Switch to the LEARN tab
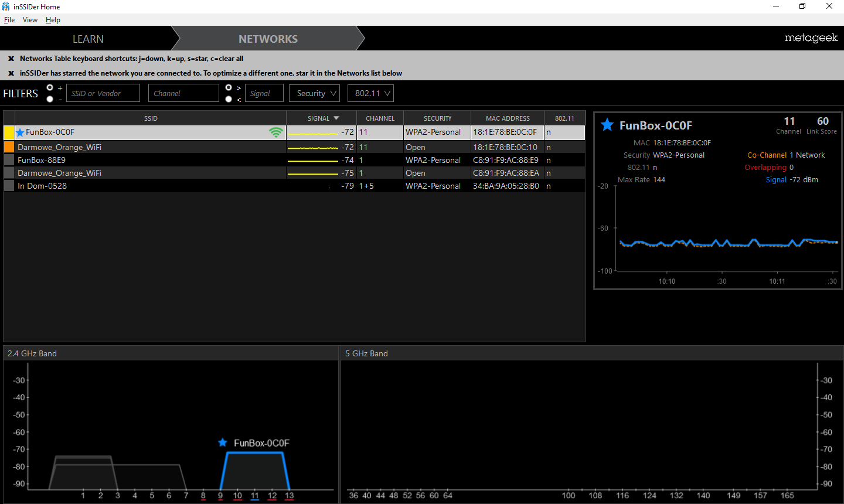The image size is (844, 504). (88, 39)
